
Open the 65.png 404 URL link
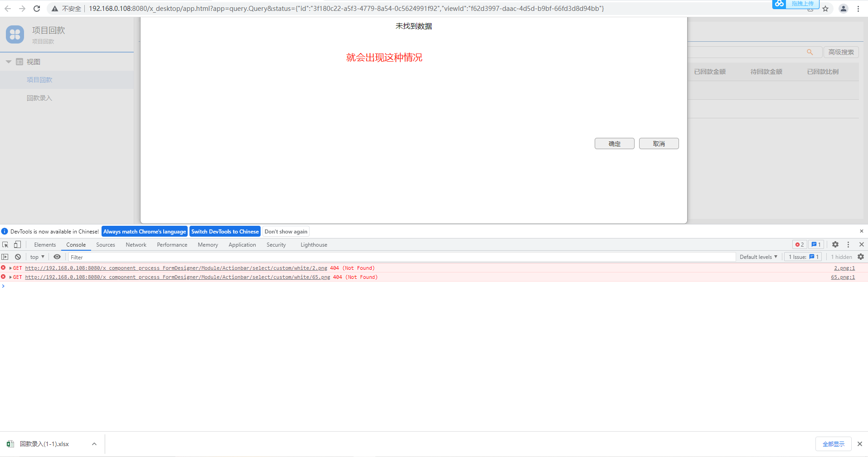pos(177,277)
